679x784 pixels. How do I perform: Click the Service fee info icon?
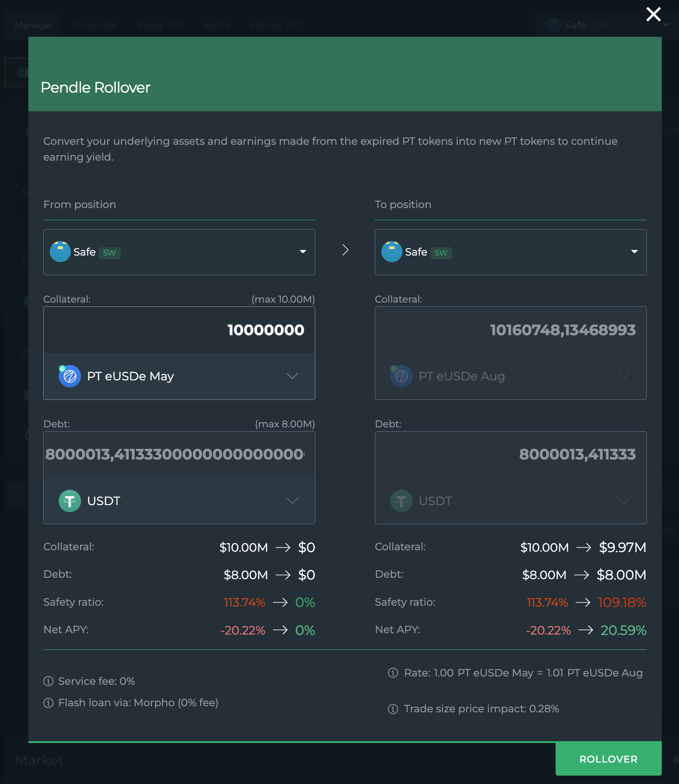click(x=48, y=681)
